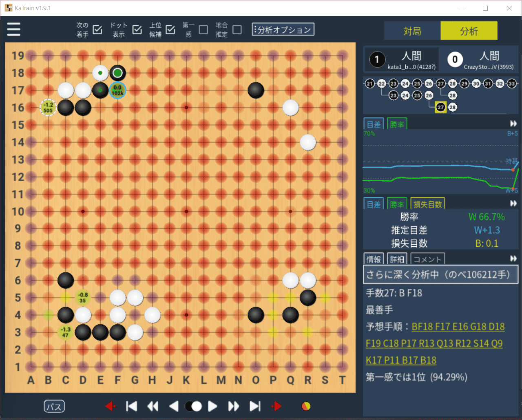The height and width of the screenshot is (420, 522).
Task: Step back one move
Action: 174,406
